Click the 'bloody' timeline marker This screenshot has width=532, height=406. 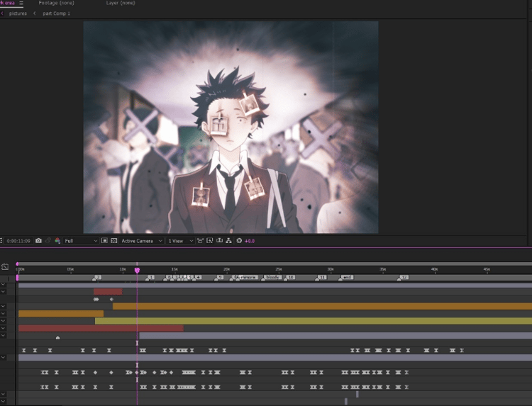click(x=272, y=277)
